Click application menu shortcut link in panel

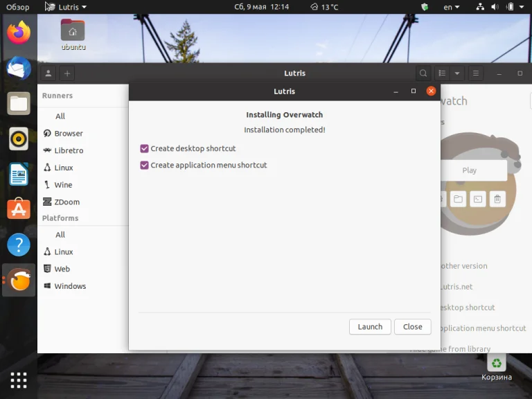click(x=483, y=328)
